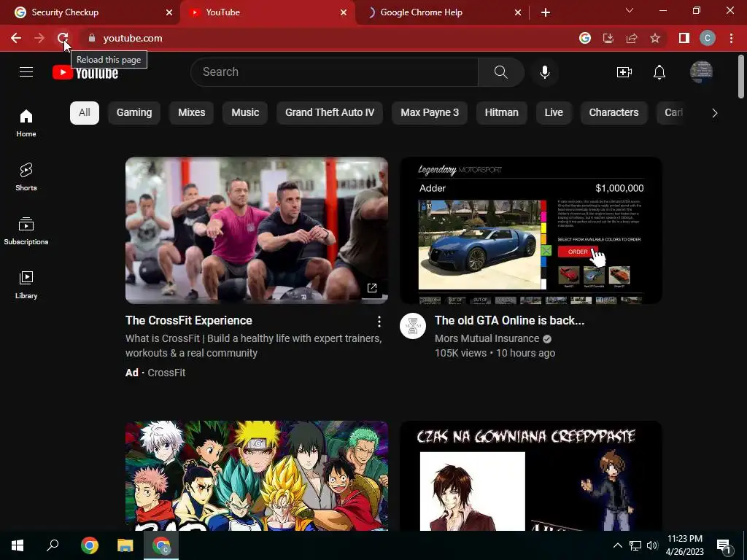Open the Creepypaste video thumbnail

point(531,475)
